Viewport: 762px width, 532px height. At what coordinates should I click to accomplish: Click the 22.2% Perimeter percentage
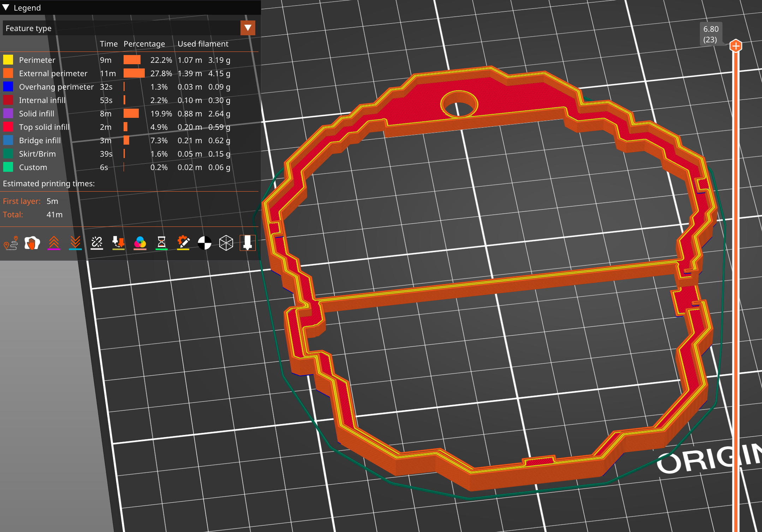click(161, 60)
